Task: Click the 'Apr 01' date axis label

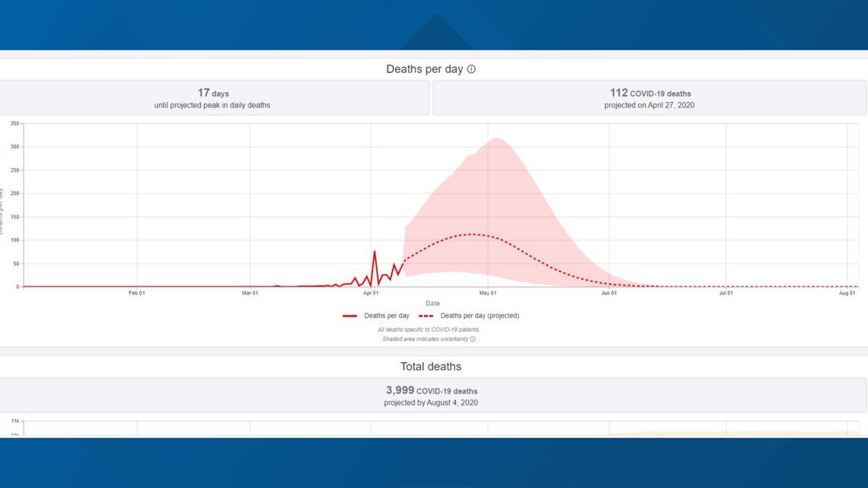Action: click(x=371, y=293)
